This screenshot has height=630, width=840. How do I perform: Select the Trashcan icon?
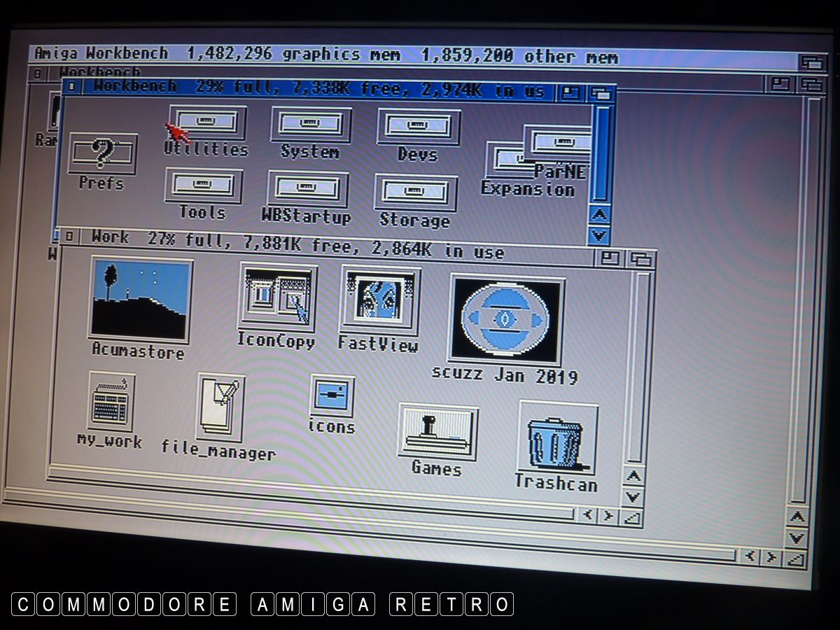tap(557, 437)
